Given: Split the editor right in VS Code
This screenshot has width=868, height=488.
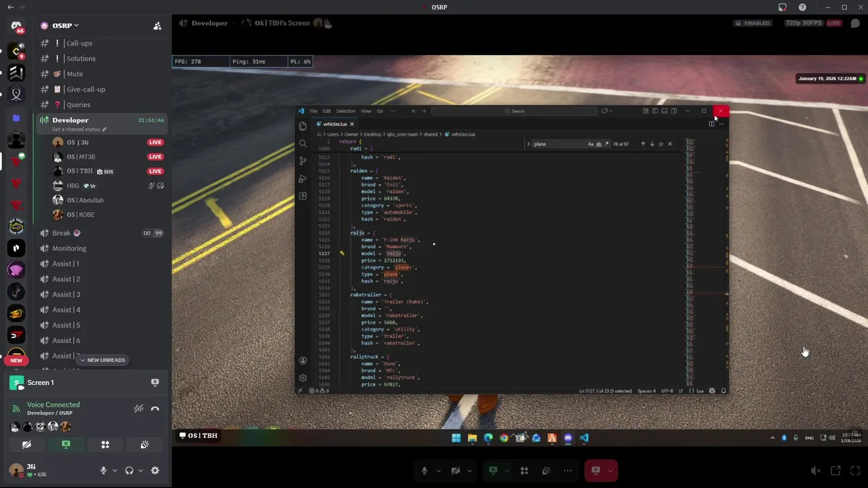Looking at the screenshot, I should (711, 124).
